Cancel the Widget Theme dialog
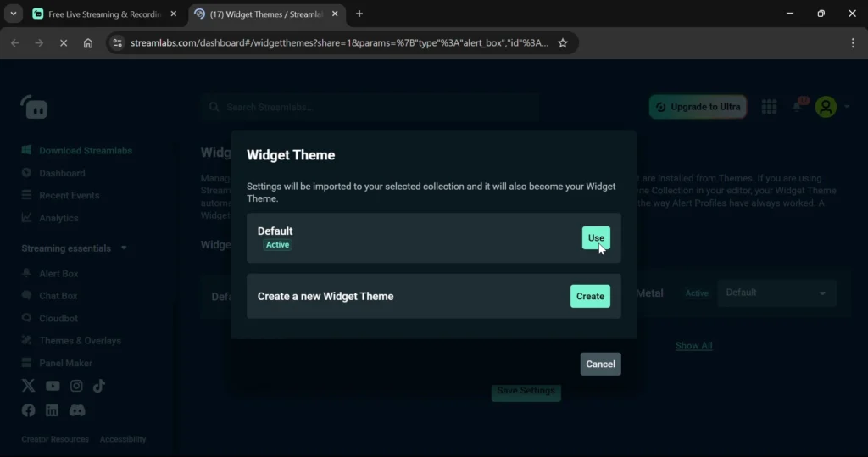 600,364
